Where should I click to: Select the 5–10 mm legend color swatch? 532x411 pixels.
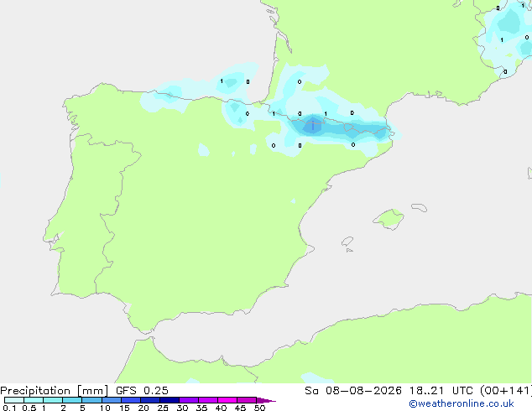click(x=91, y=400)
